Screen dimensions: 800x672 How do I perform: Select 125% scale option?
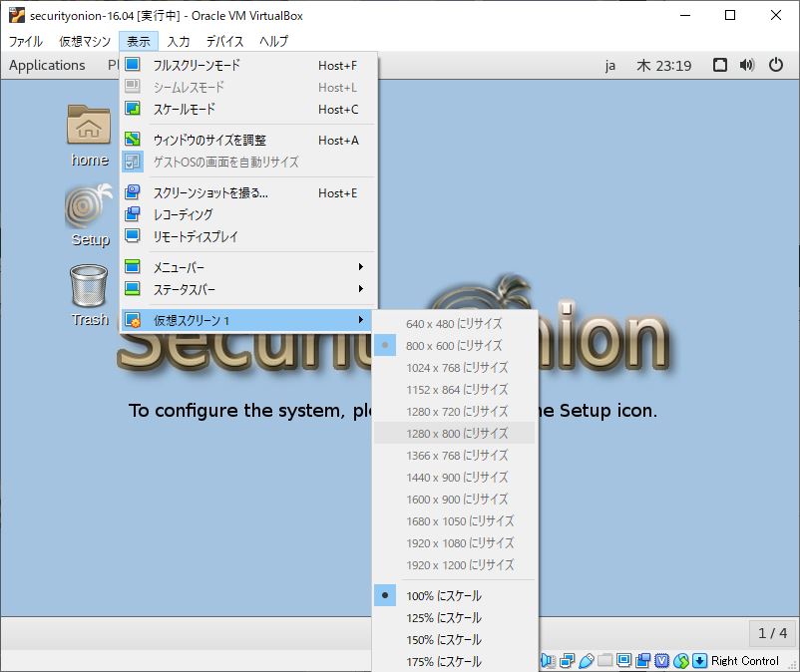pyautogui.click(x=455, y=617)
